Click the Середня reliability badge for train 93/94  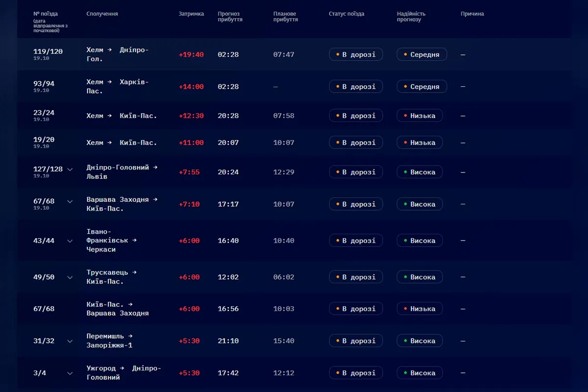click(x=422, y=87)
